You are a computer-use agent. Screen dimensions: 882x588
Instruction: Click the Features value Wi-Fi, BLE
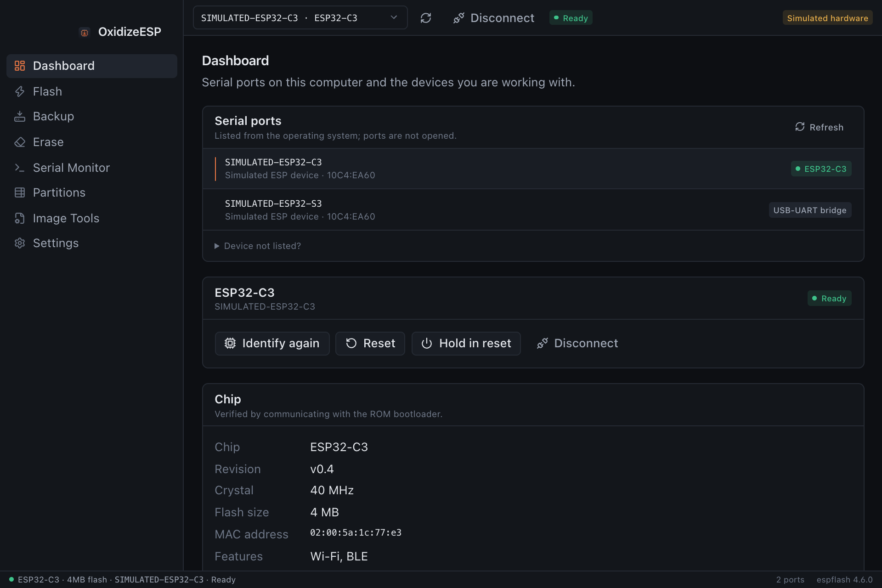pos(339,556)
